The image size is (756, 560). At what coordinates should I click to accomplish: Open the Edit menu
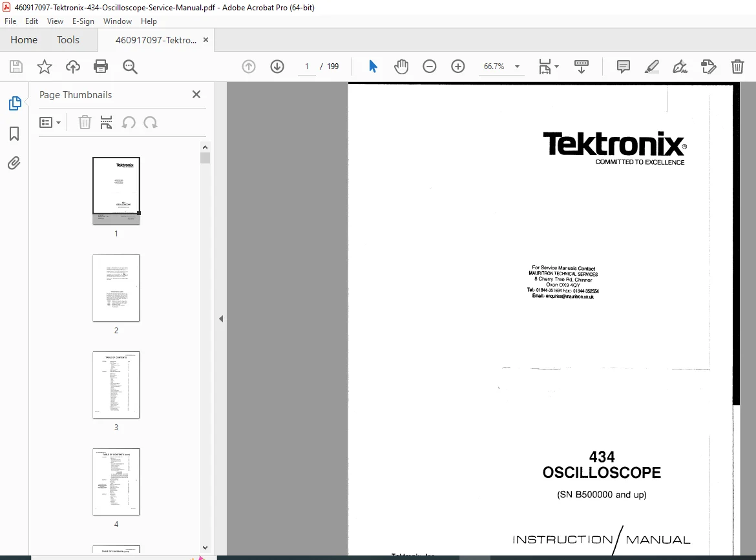[32, 21]
